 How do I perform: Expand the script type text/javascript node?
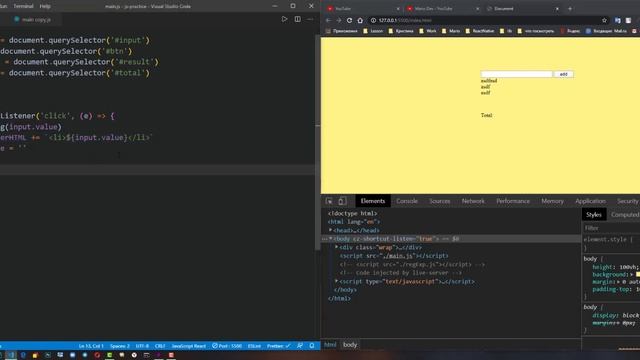(336, 281)
